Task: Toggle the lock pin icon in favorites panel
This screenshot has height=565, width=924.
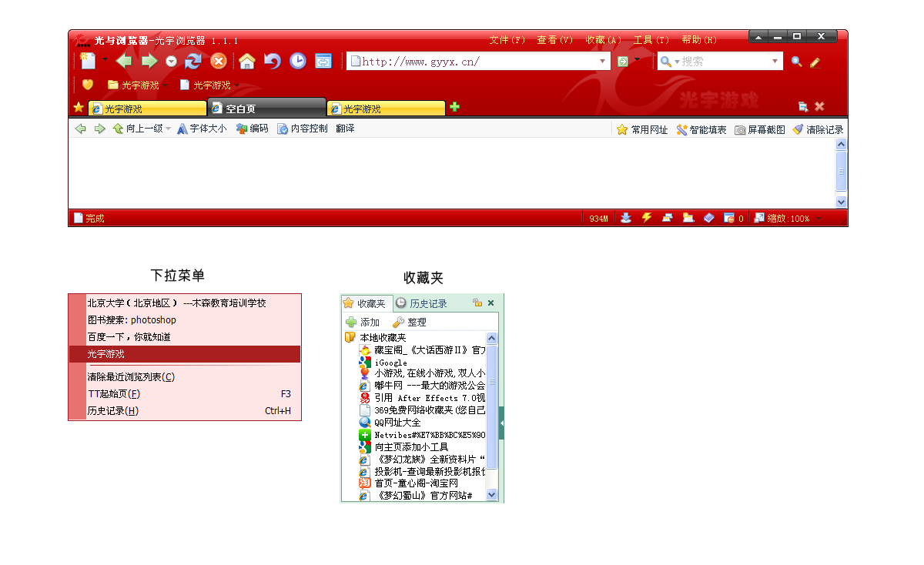Action: [x=477, y=303]
